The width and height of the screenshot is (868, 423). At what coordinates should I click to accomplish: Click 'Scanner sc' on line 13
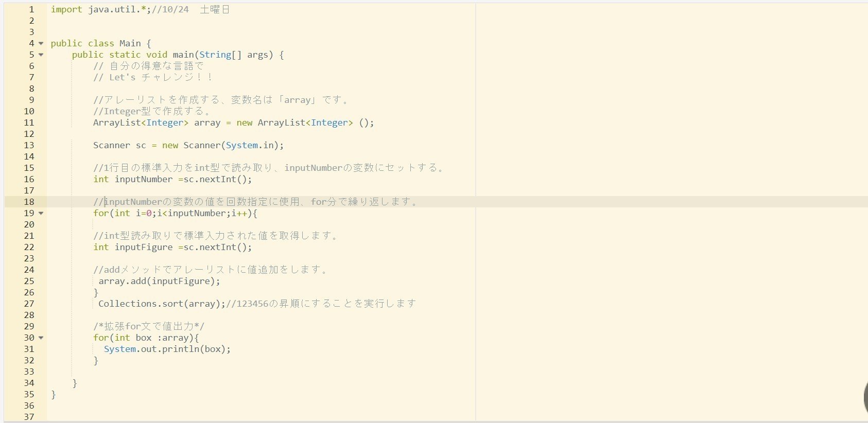tap(119, 146)
